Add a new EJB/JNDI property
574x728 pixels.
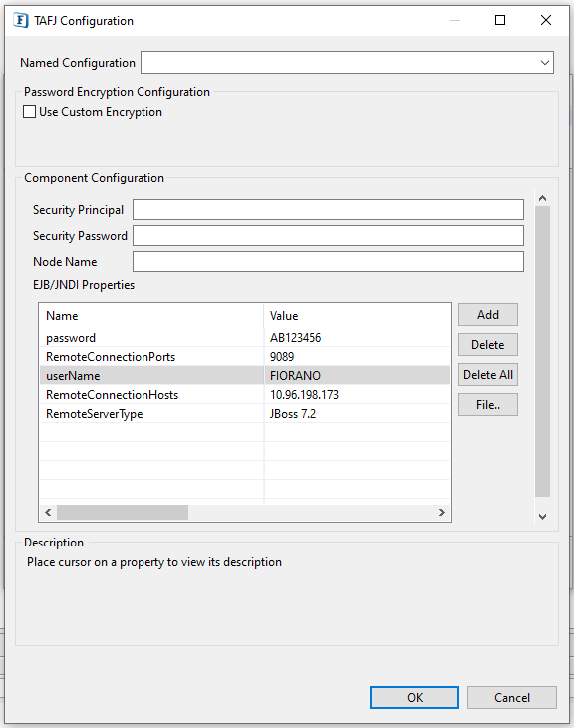tap(488, 315)
